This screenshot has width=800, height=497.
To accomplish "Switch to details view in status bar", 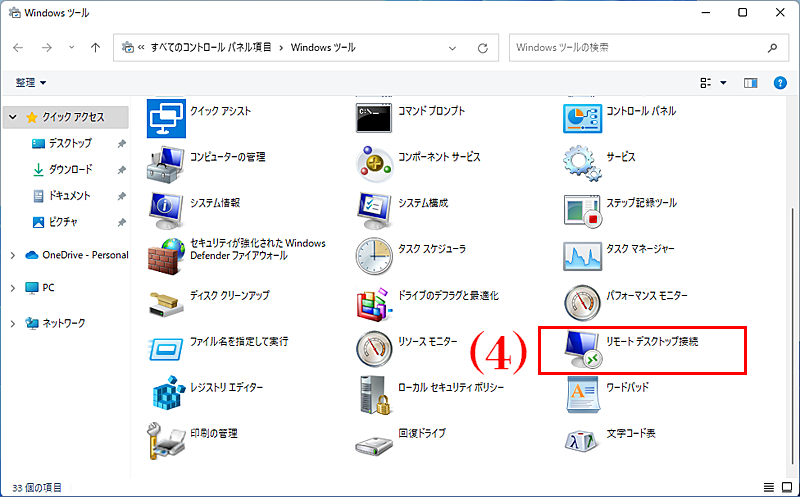I will click(768, 487).
